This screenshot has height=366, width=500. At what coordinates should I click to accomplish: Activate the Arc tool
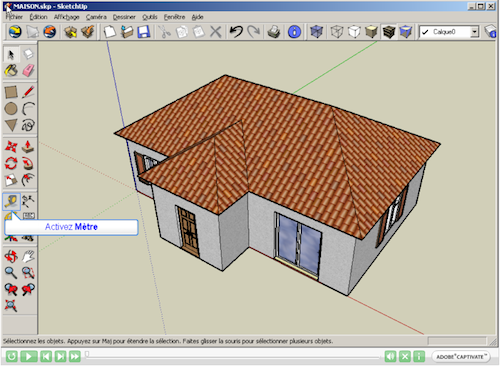(28, 109)
